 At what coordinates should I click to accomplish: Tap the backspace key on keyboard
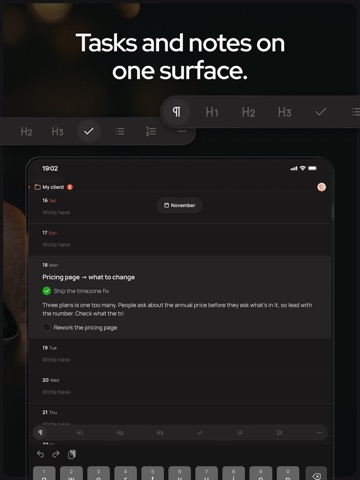316,473
